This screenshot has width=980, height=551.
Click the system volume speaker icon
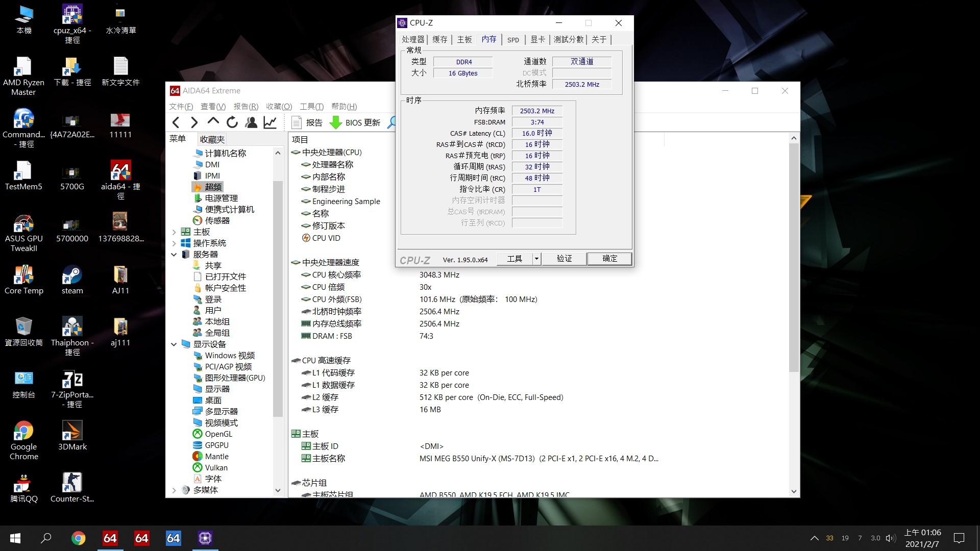pos(891,538)
